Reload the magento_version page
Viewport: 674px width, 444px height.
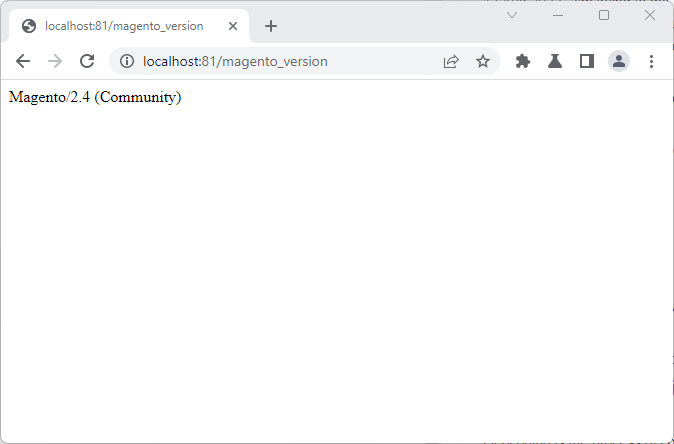[87, 61]
